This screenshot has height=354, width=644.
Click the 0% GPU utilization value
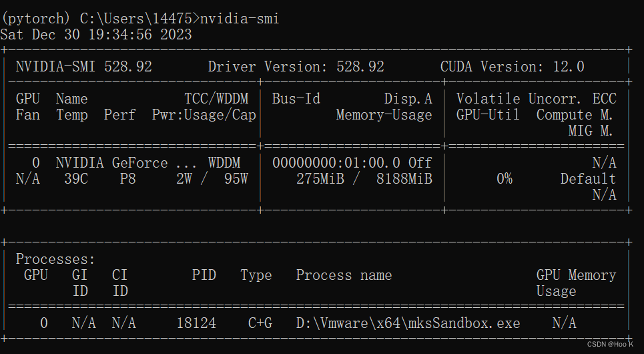coord(505,179)
